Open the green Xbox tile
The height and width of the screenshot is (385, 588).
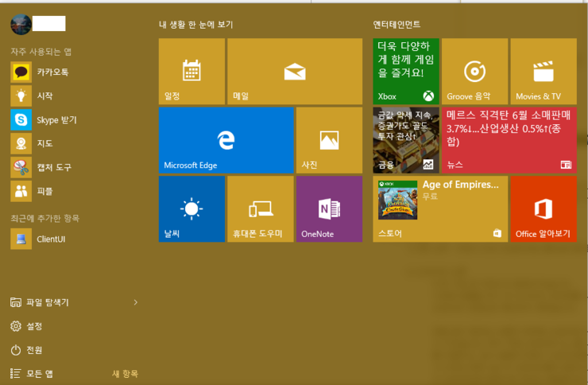tap(406, 72)
